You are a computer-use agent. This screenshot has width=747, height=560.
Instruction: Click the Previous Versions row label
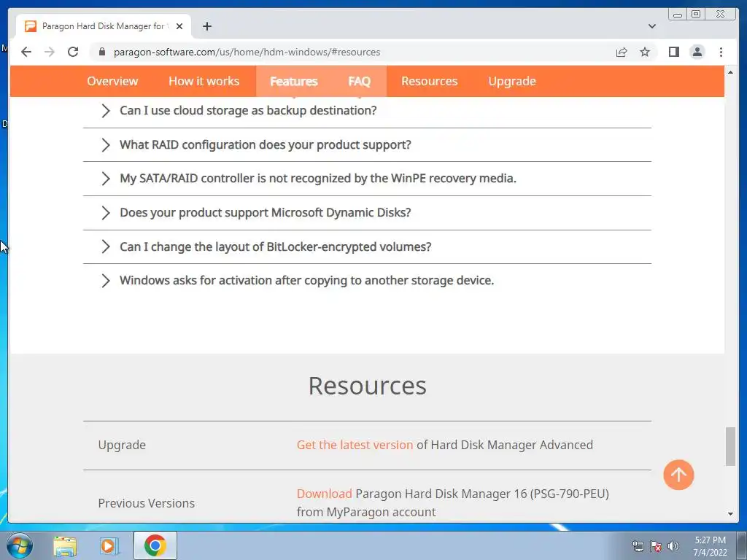pos(146,503)
